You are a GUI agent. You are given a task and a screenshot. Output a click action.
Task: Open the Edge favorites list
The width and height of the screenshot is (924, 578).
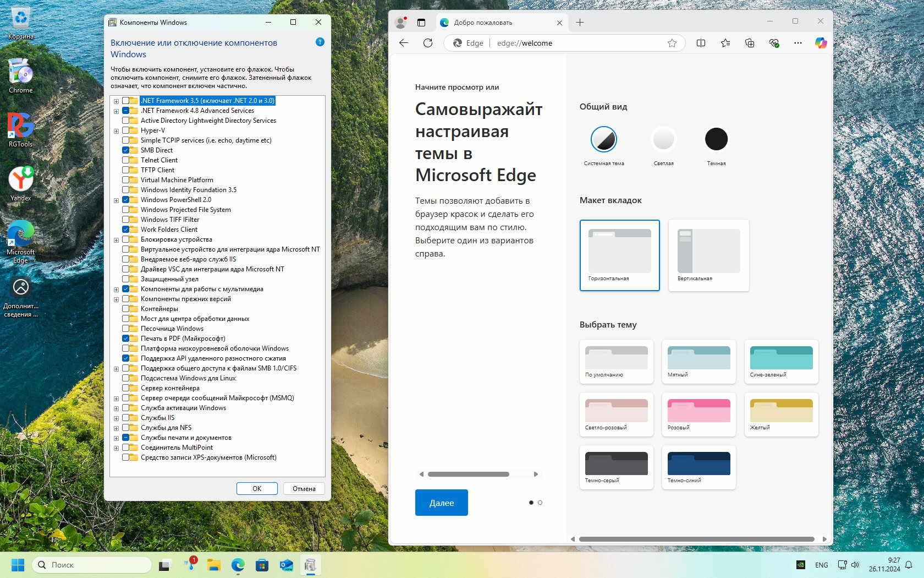725,43
